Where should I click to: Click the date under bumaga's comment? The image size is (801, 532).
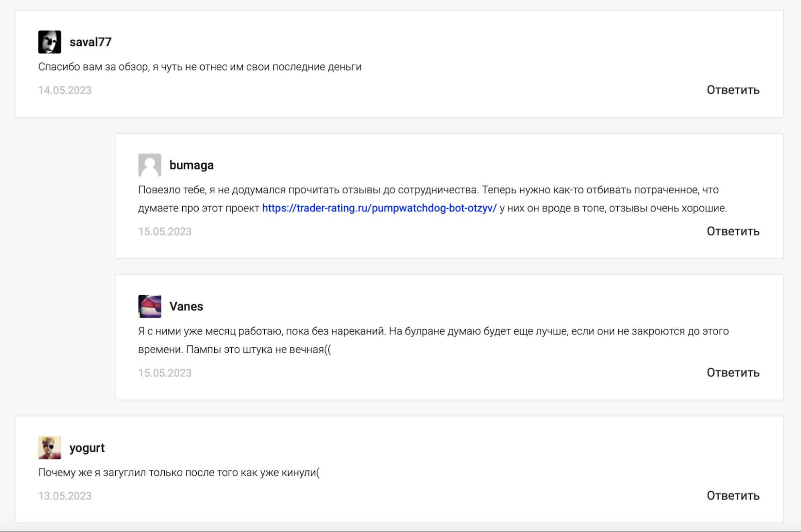coord(165,232)
